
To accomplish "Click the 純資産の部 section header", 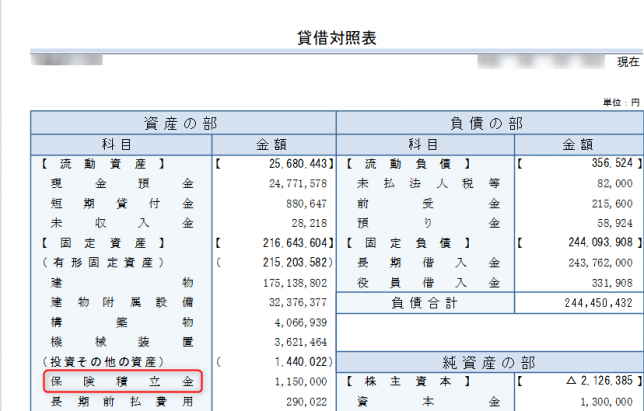I will click(x=490, y=363).
